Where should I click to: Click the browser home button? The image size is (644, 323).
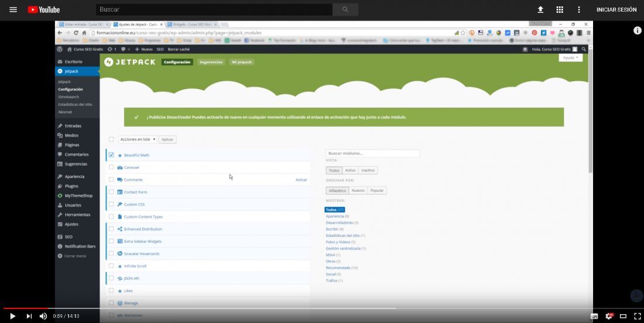[x=84, y=33]
